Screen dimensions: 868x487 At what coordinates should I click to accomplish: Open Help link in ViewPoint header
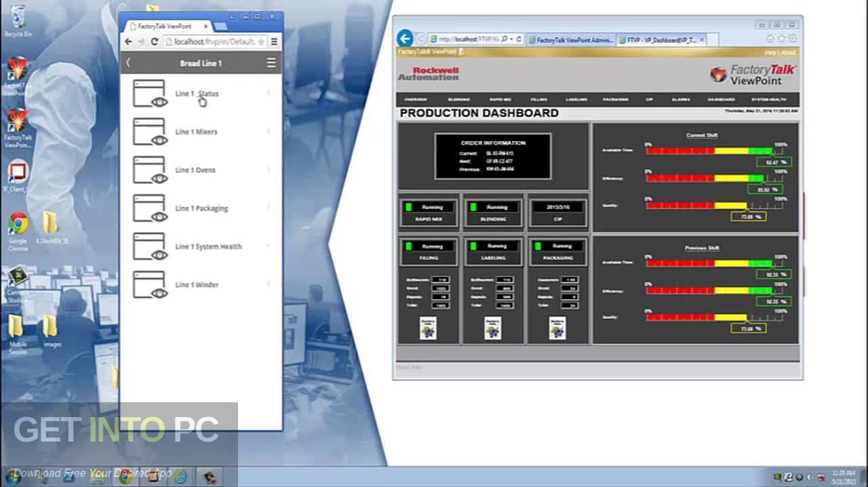coord(770,52)
